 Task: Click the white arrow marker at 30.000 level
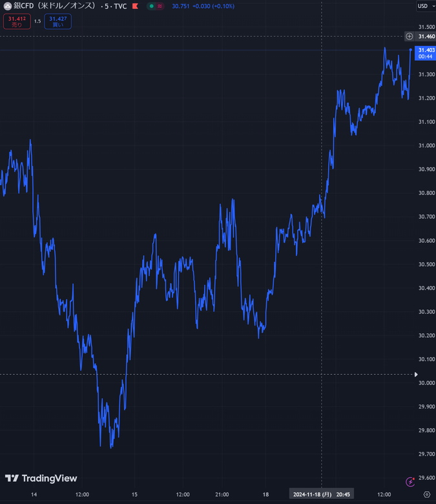416,374
